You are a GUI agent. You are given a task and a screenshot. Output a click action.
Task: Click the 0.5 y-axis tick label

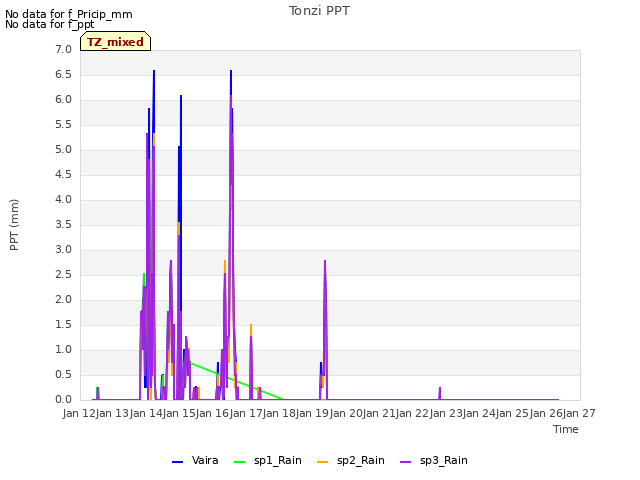(63, 375)
